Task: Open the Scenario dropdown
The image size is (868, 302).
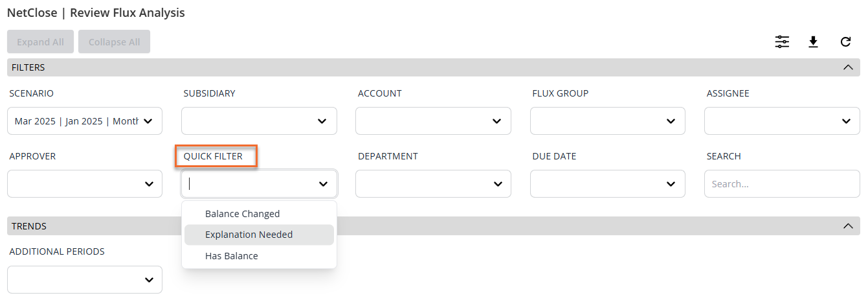Action: 85,121
